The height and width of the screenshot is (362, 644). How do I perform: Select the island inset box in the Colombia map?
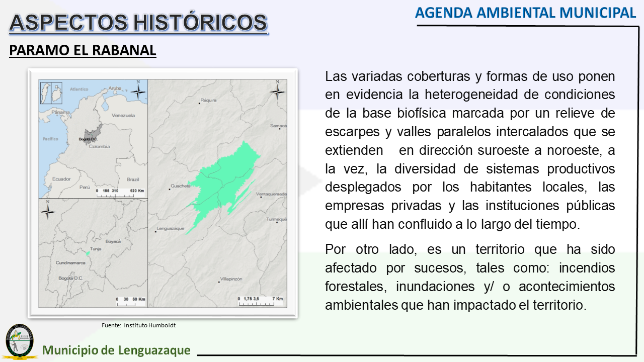[x=51, y=94]
